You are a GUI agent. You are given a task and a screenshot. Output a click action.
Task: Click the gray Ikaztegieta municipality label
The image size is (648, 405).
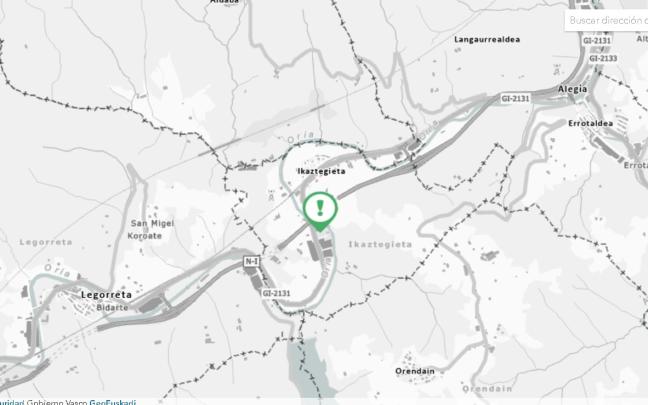tap(380, 244)
